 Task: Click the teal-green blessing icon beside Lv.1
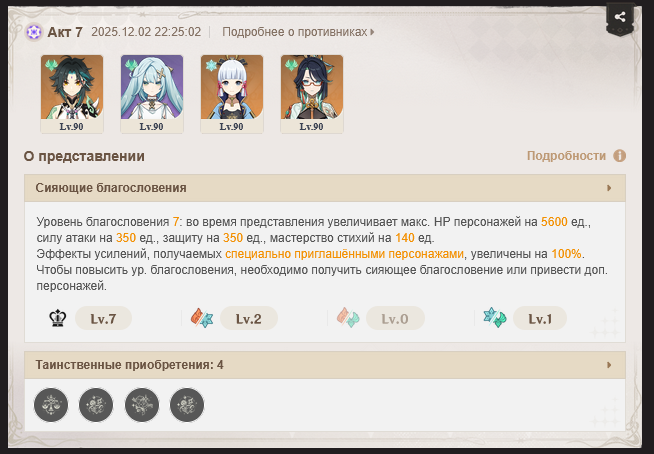pos(495,318)
